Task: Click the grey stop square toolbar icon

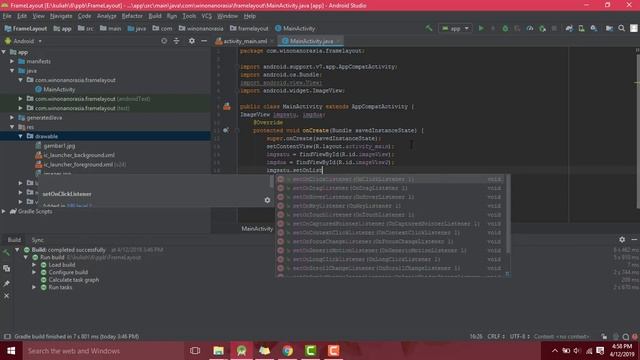Action: pyautogui.click(x=554, y=28)
